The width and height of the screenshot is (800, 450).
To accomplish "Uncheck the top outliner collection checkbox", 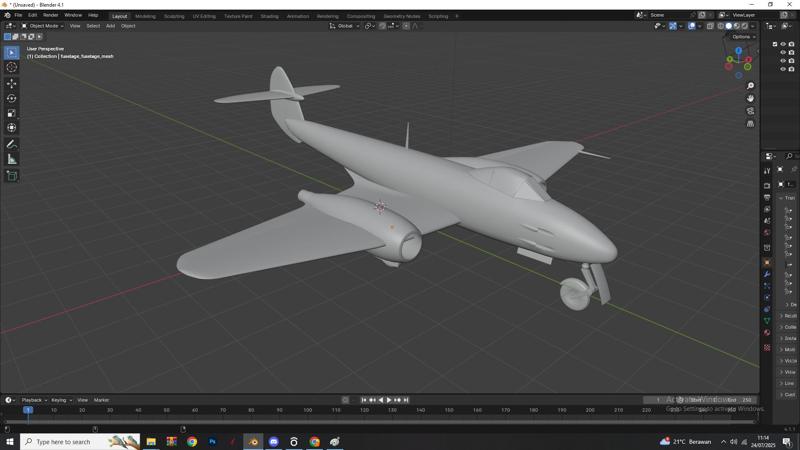I will pyautogui.click(x=775, y=44).
